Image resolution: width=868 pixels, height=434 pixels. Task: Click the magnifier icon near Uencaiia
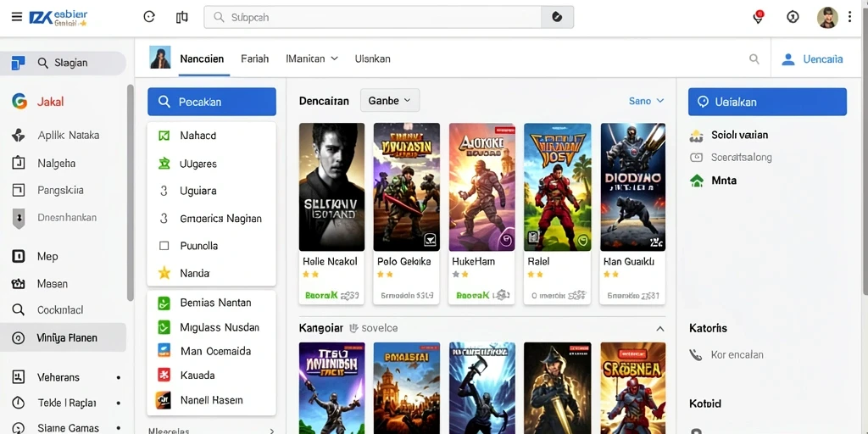pos(754,58)
